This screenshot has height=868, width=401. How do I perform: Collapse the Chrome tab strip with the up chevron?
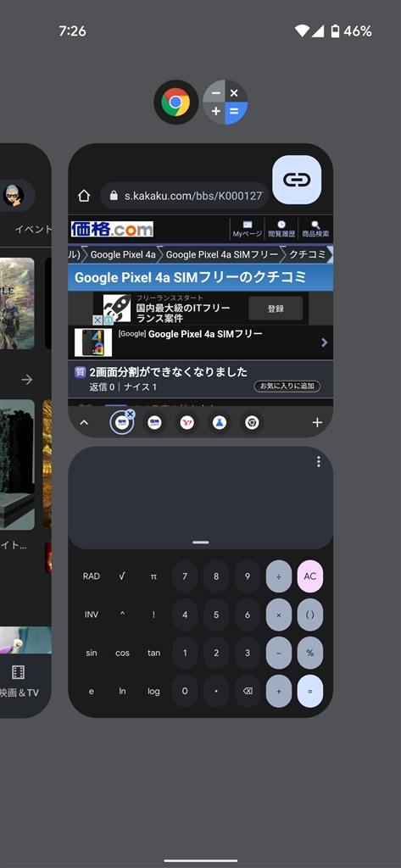[x=84, y=423]
